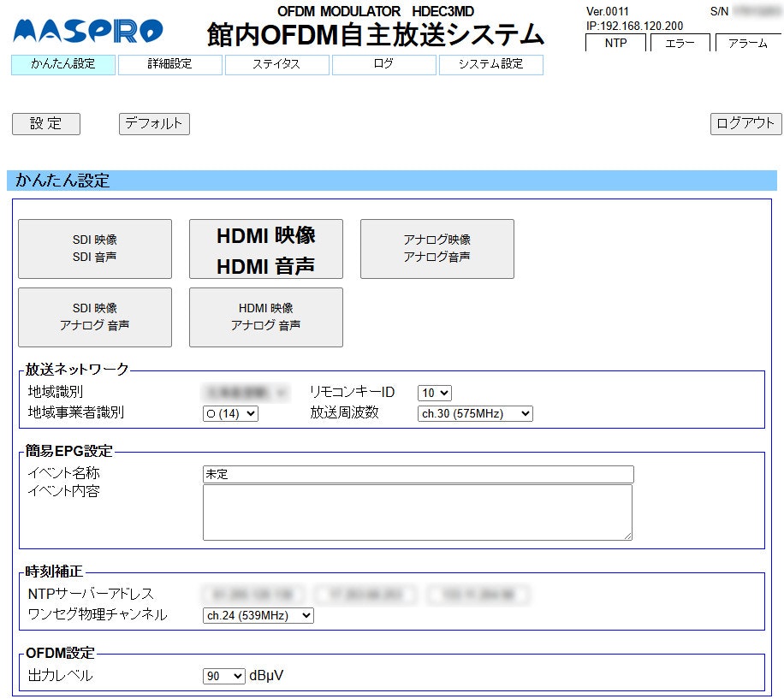
Task: Select HDMI映像 HDMI音声 input
Action: [x=266, y=249]
